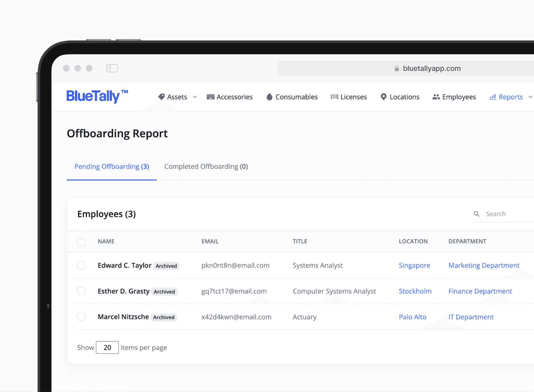Switch to the Completed Offboarding tab
The width and height of the screenshot is (534, 392).
point(206,166)
